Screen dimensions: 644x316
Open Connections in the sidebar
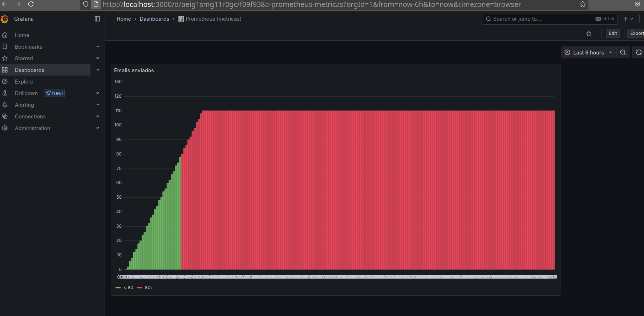pyautogui.click(x=30, y=117)
